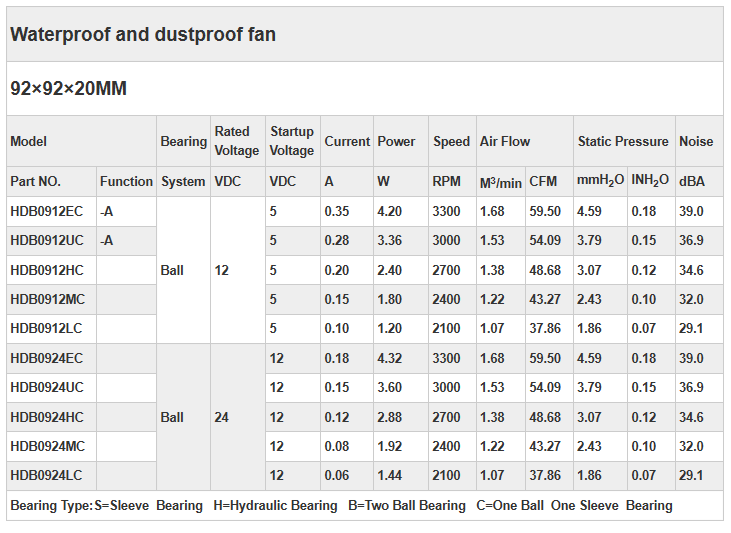Click the 92×92×20MM size heading

(68, 89)
